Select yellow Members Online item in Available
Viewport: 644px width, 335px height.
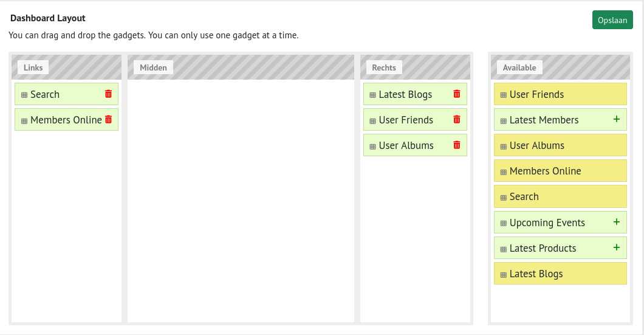coord(560,171)
